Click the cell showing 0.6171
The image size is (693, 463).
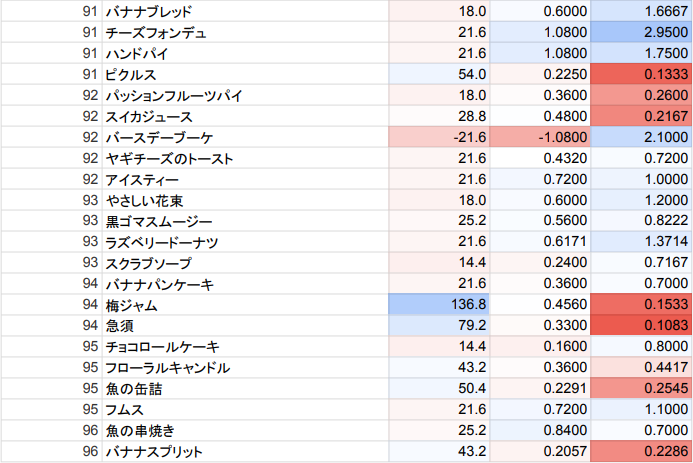[541, 242]
